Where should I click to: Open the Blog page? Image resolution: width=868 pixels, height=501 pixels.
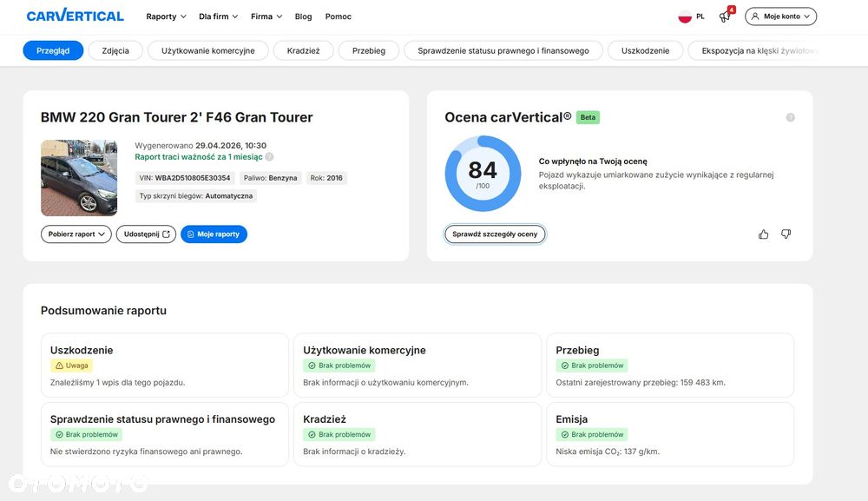[303, 16]
